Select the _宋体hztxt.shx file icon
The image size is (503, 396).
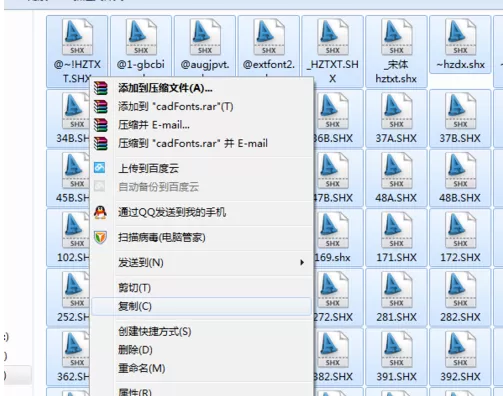click(397, 37)
